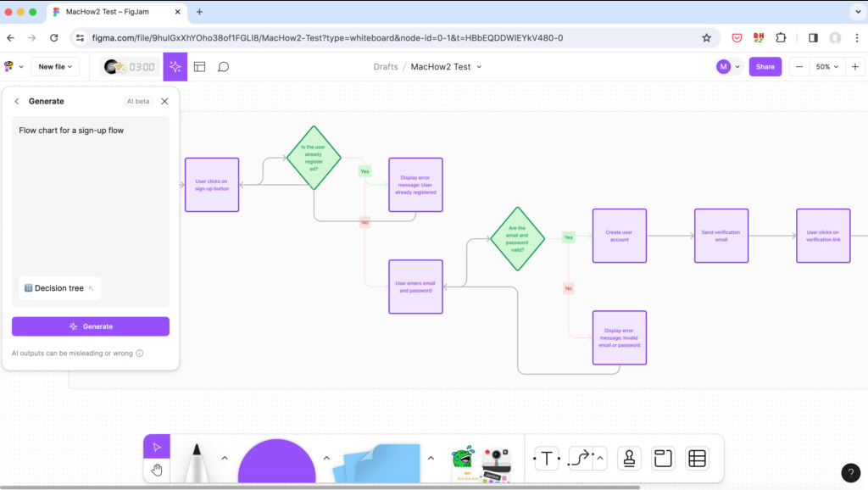Image resolution: width=868 pixels, height=490 pixels.
Task: Click the 03:00 timer display
Action: point(142,66)
